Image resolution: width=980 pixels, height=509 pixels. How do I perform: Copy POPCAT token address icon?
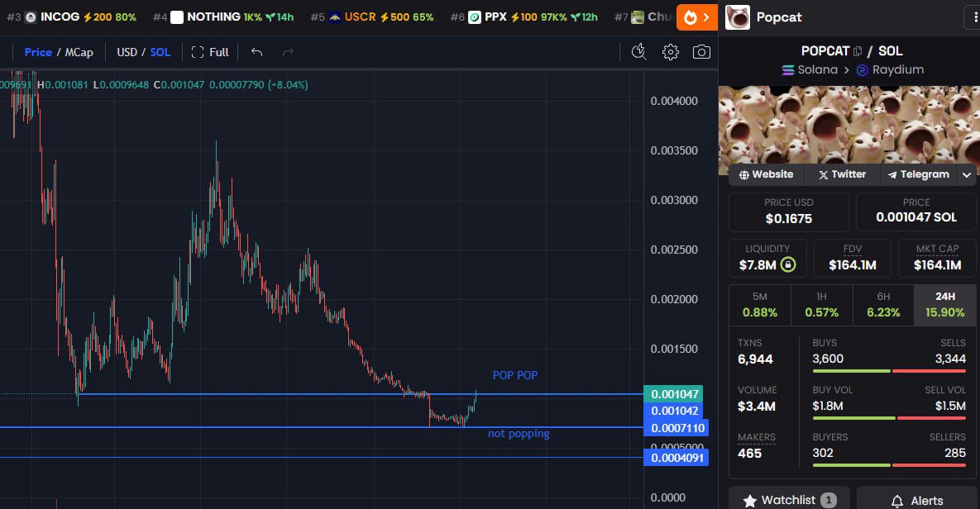(858, 51)
